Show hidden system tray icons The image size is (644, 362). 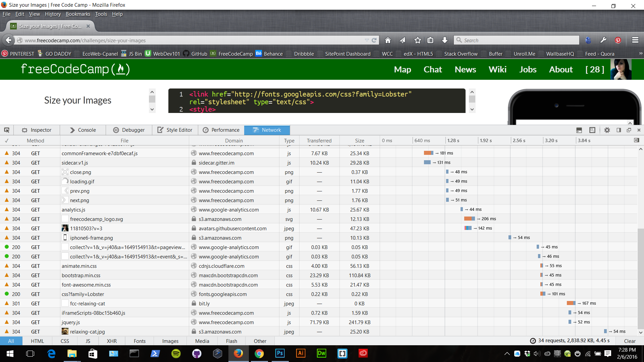(x=507, y=353)
